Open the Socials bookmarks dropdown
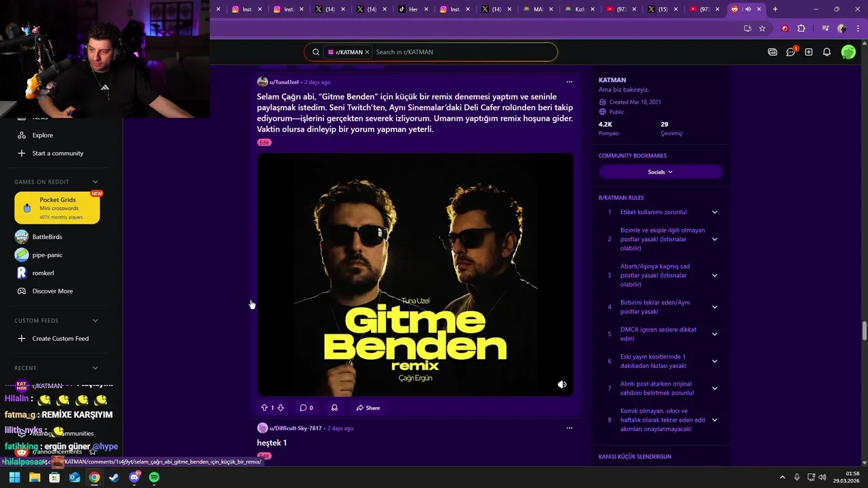This screenshot has width=868, height=488. (660, 172)
